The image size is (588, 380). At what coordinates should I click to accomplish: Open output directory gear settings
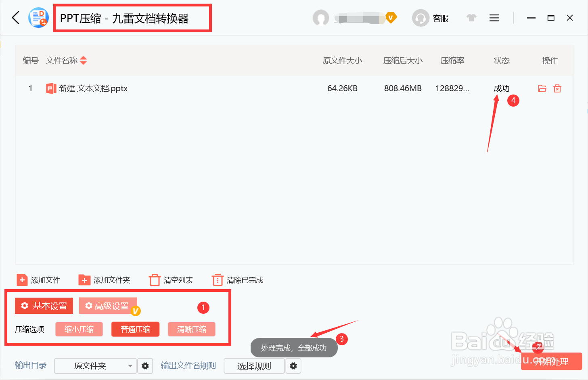pos(145,366)
